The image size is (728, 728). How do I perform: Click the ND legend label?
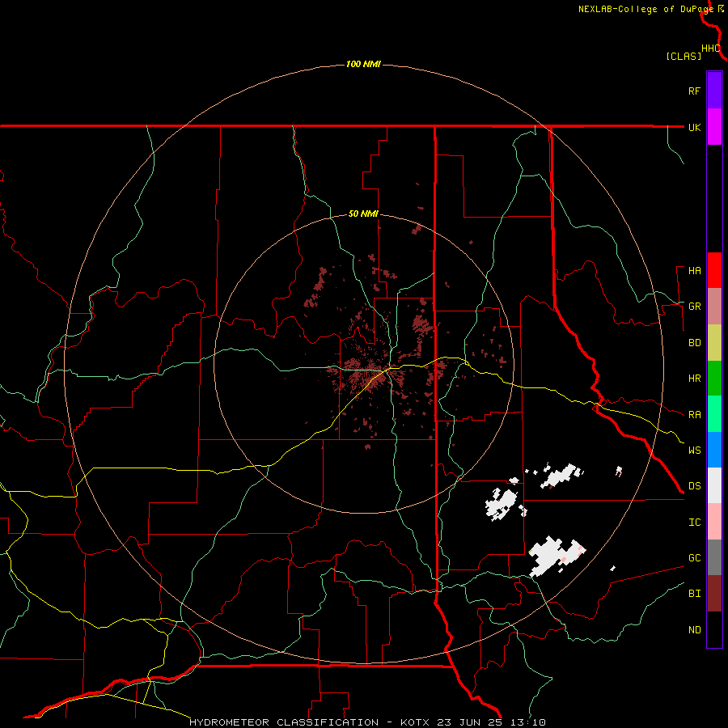[x=694, y=630]
